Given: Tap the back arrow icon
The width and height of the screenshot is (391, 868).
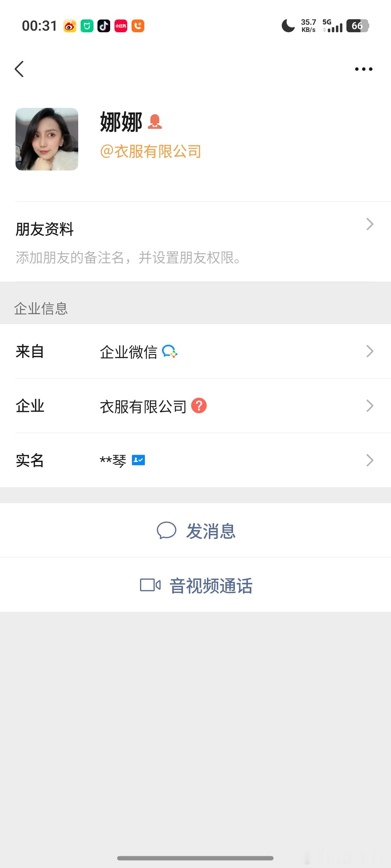Looking at the screenshot, I should pos(19,69).
